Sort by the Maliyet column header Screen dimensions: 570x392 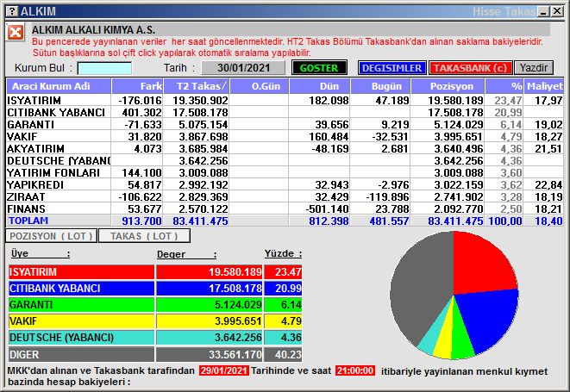[x=544, y=86]
